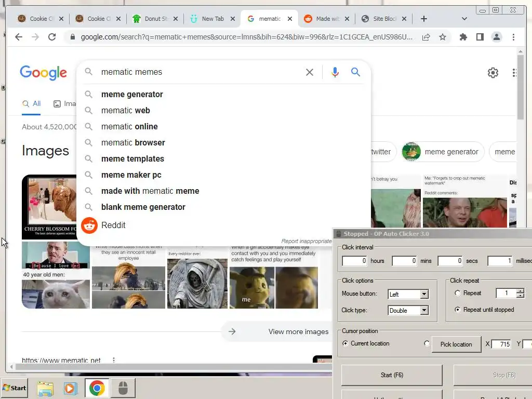The image size is (532, 399).
Task: Switch to Chrome in the taskbar
Action: pyautogui.click(x=97, y=388)
